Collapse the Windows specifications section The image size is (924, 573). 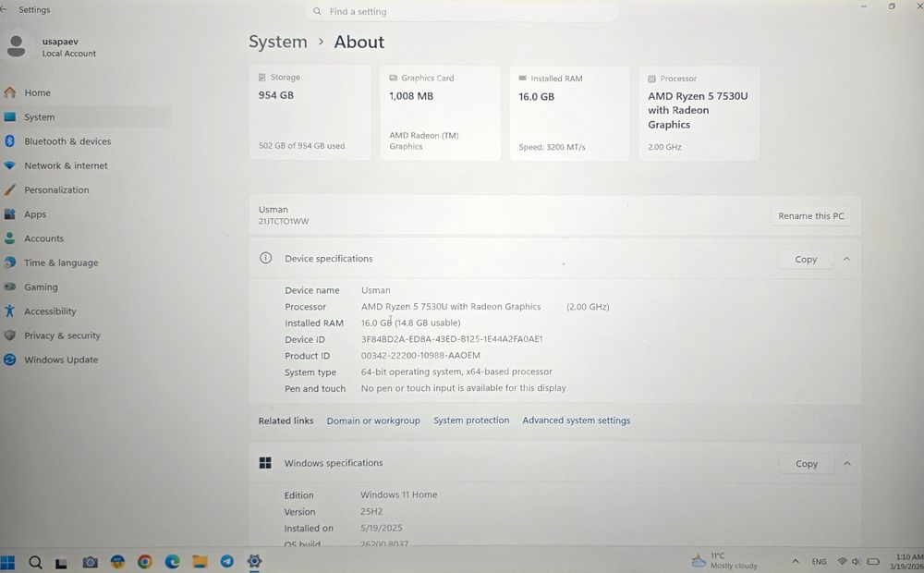click(846, 463)
